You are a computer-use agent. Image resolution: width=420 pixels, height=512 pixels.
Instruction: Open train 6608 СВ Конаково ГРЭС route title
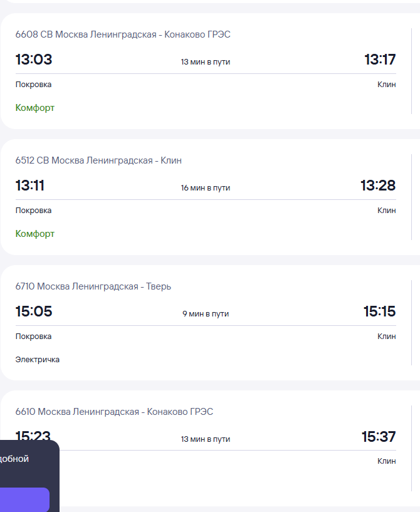click(123, 34)
